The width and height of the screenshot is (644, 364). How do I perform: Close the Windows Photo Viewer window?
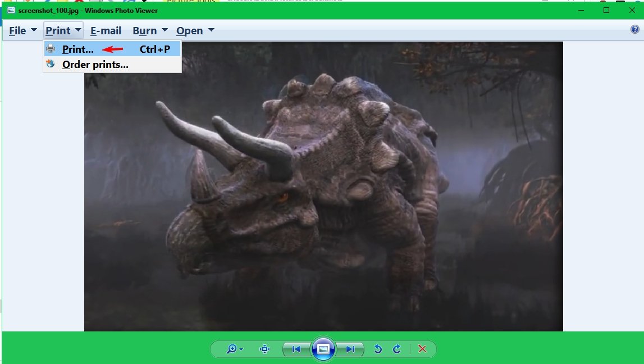(632, 10)
